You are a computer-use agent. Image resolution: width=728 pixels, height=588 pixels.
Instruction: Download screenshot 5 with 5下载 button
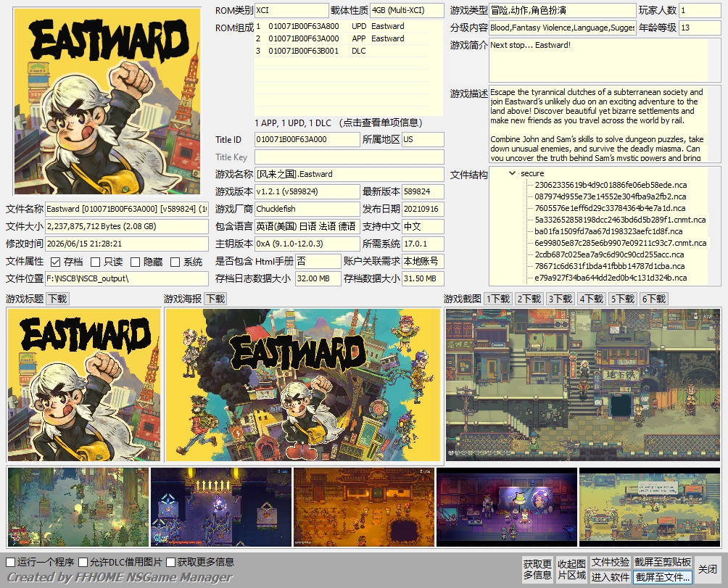click(x=623, y=299)
